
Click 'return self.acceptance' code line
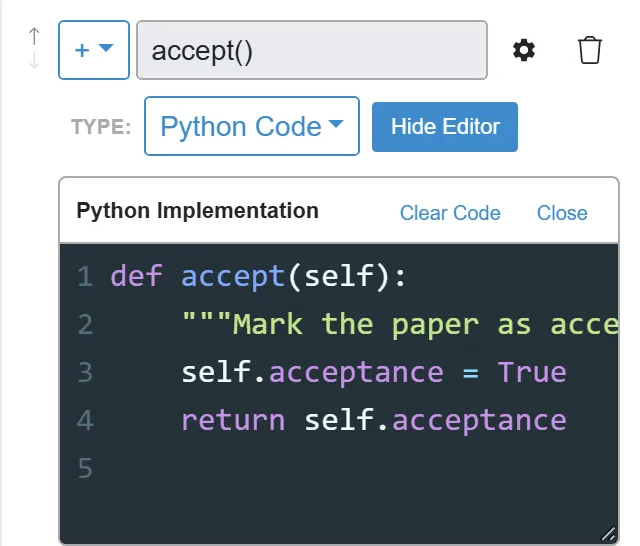374,420
